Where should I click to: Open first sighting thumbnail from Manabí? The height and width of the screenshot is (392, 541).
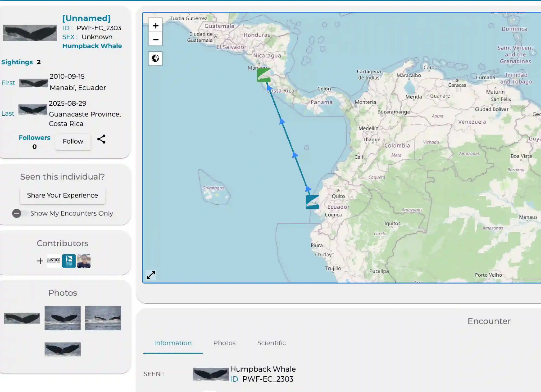coord(34,83)
